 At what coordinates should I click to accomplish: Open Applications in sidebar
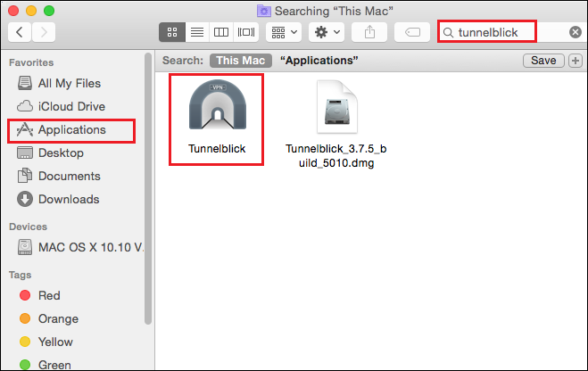[71, 130]
